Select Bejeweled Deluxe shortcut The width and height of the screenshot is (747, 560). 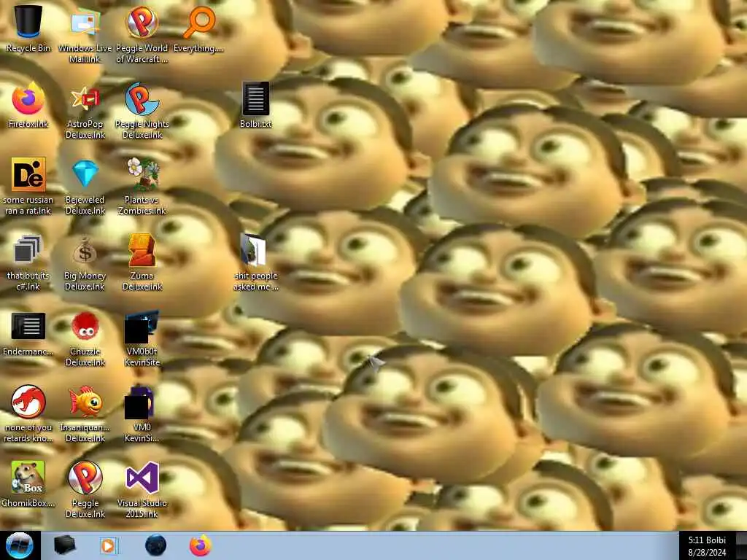tap(85, 186)
